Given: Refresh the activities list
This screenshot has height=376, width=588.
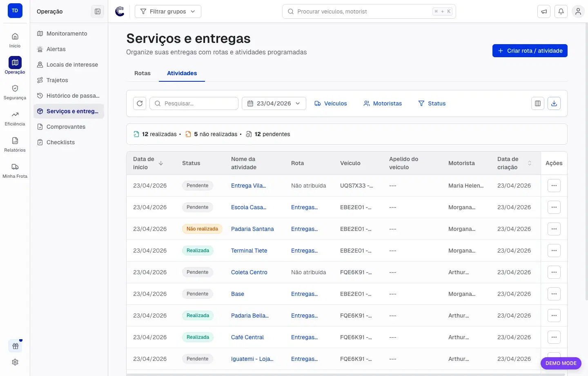Looking at the screenshot, I should coord(140,103).
